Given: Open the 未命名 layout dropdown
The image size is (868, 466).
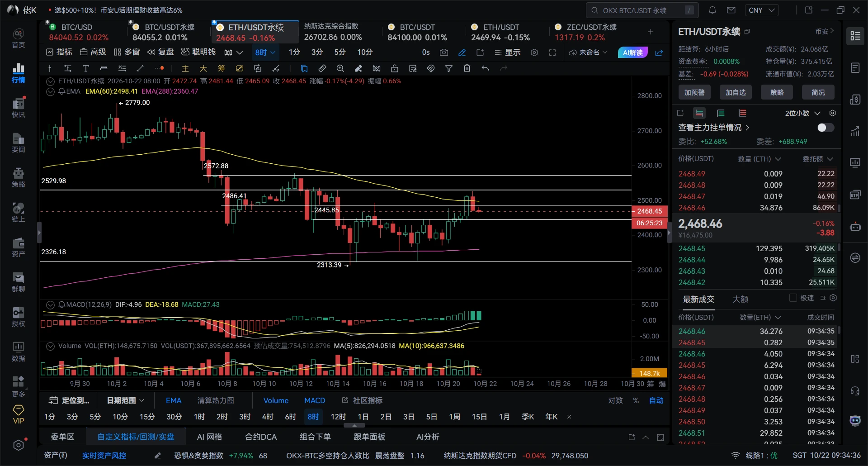Looking at the screenshot, I should pyautogui.click(x=588, y=52).
